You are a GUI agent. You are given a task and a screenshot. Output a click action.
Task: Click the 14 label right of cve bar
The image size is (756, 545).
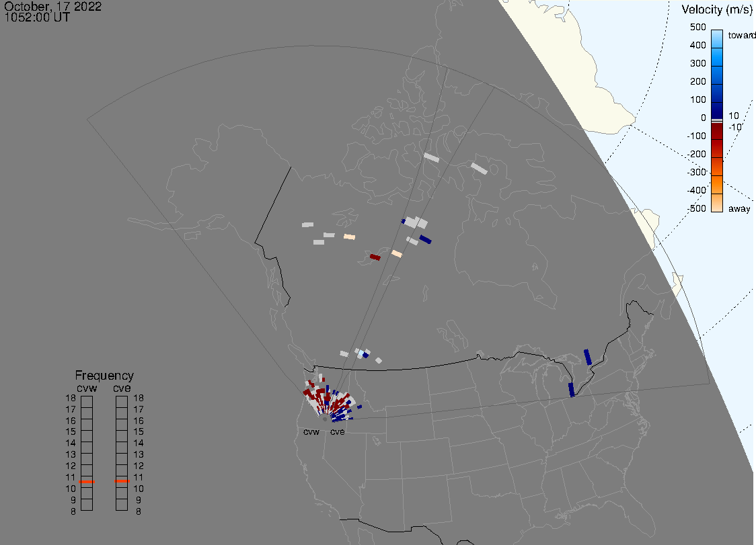tap(139, 444)
